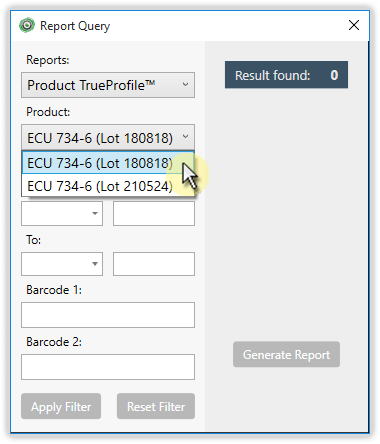Click the Reports dropdown chevron arrow
Screen dimensions: 380x444
click(x=185, y=85)
